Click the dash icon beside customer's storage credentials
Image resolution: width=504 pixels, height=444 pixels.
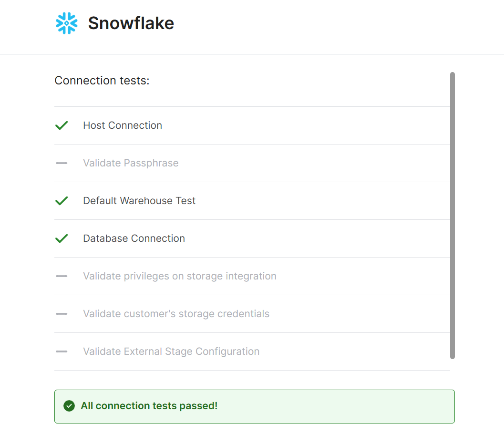62,313
